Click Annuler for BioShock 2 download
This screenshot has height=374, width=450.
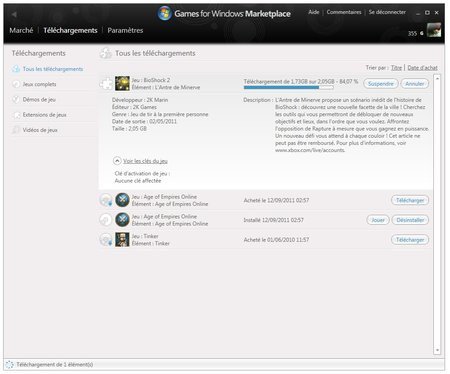pyautogui.click(x=415, y=84)
